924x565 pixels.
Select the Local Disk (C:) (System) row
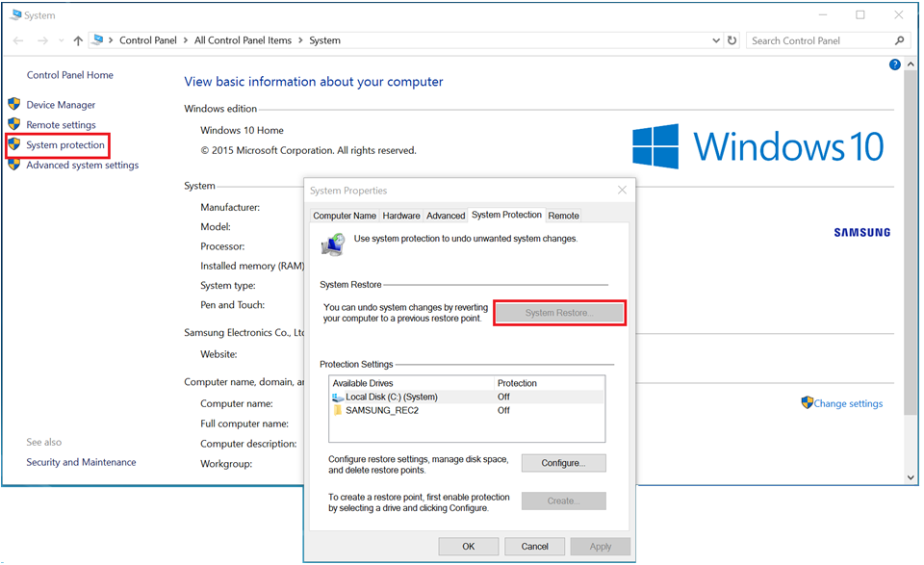(x=467, y=398)
